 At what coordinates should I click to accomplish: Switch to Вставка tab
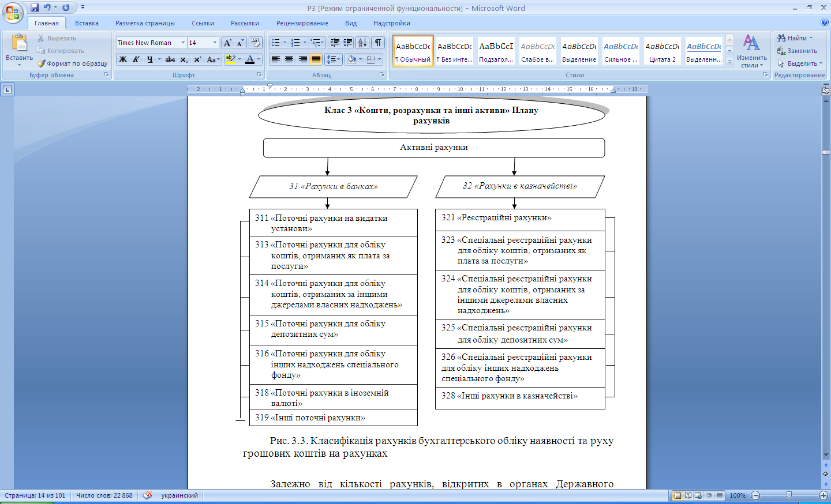pyautogui.click(x=87, y=23)
